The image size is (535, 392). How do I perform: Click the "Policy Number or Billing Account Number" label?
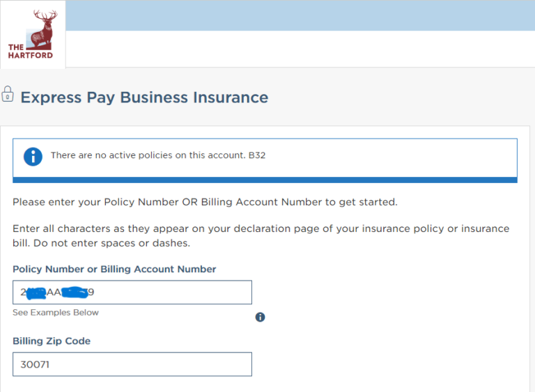114,269
